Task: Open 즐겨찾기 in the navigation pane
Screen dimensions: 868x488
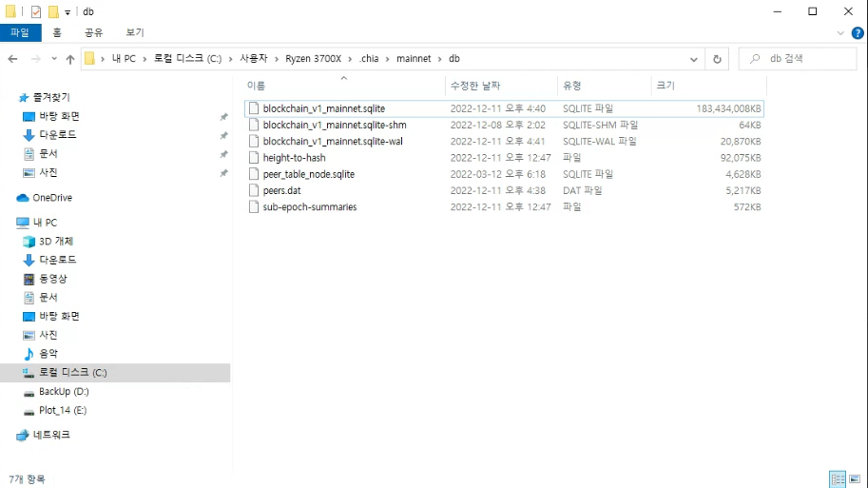Action: (x=51, y=97)
